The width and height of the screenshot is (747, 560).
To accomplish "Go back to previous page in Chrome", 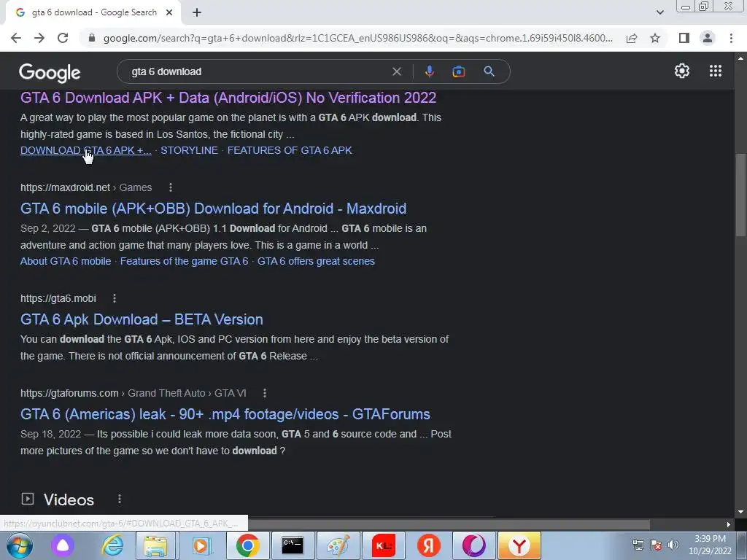I will pos(16,38).
